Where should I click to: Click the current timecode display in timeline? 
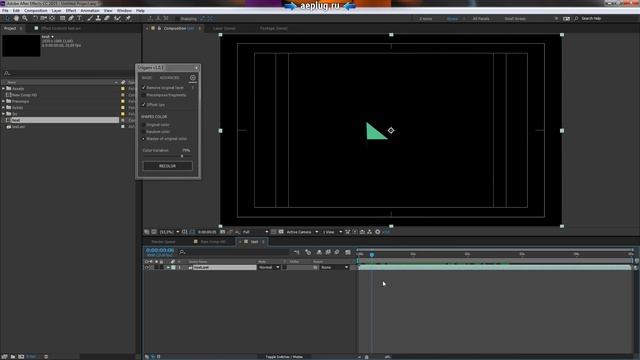tap(160, 250)
